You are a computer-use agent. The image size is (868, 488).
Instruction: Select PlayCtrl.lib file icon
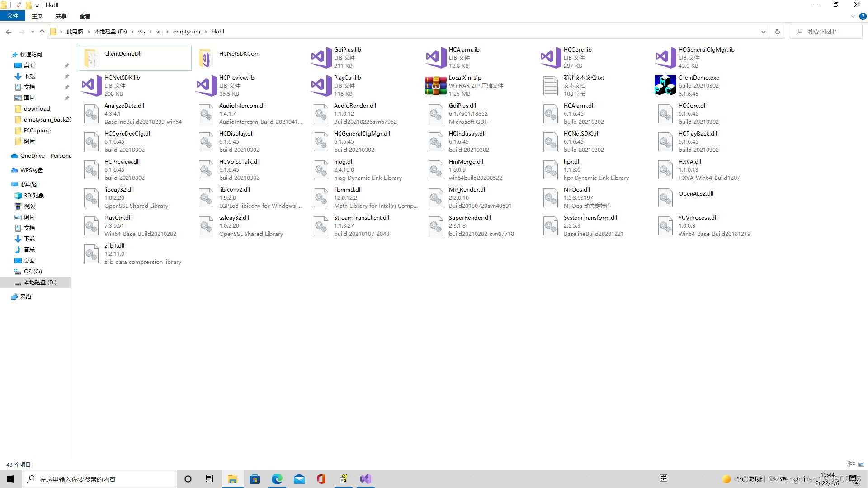(321, 85)
